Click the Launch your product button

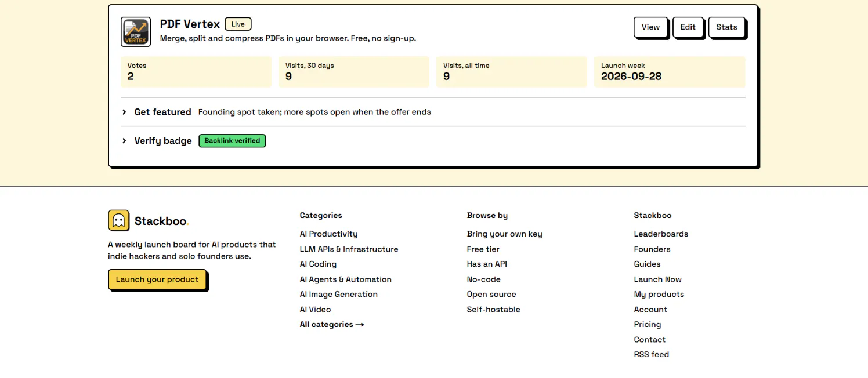coord(157,279)
